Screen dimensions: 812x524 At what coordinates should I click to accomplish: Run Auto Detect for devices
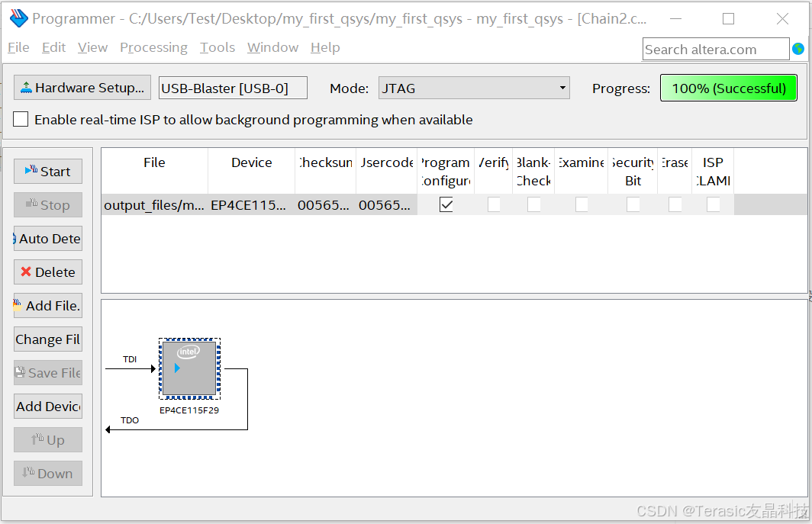coord(48,239)
